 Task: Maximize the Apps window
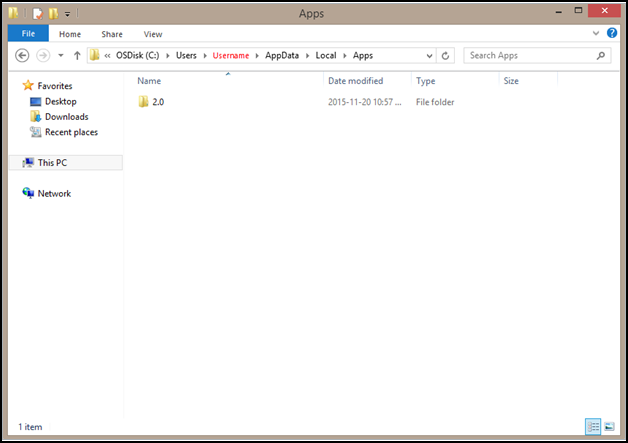(578, 11)
